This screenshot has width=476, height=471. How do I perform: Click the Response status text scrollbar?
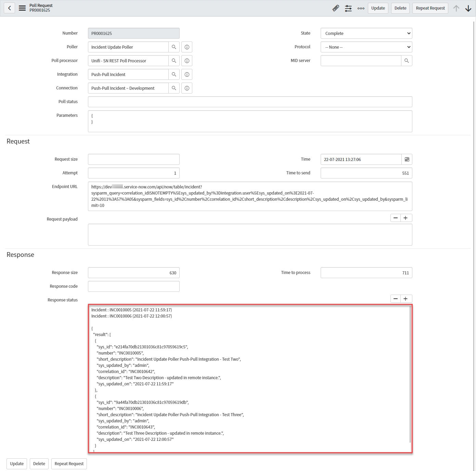410,377
